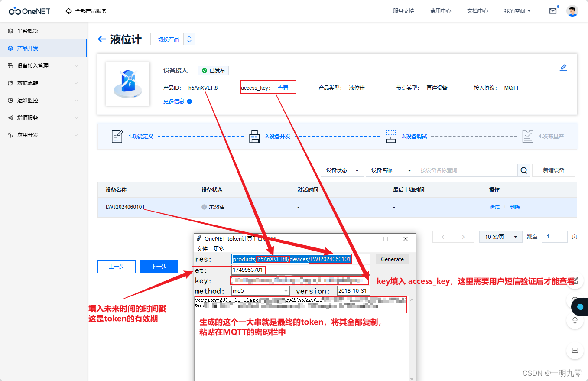Image resolution: width=588 pixels, height=381 pixels.
Task: Click the OneNET logo
Action: click(x=29, y=11)
